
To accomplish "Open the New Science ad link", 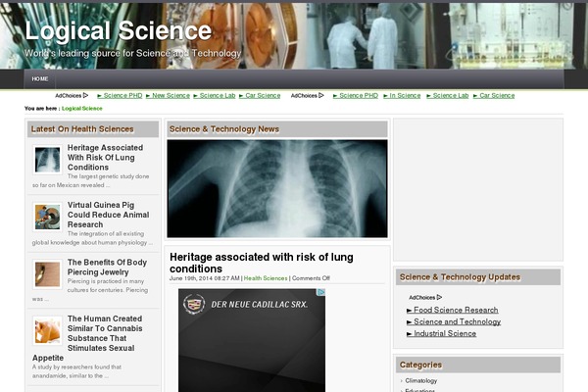I will tap(168, 96).
